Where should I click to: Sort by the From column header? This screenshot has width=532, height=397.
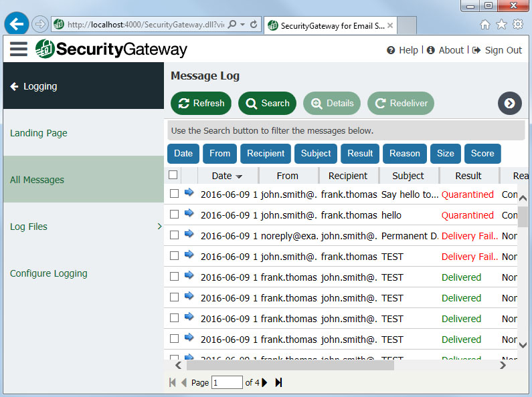pyautogui.click(x=288, y=176)
